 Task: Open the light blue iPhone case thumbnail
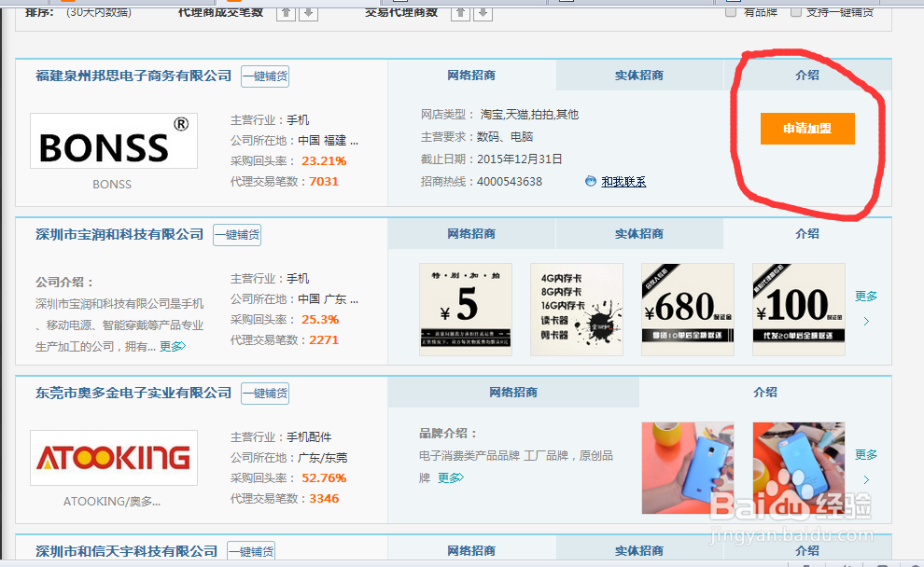(x=799, y=468)
